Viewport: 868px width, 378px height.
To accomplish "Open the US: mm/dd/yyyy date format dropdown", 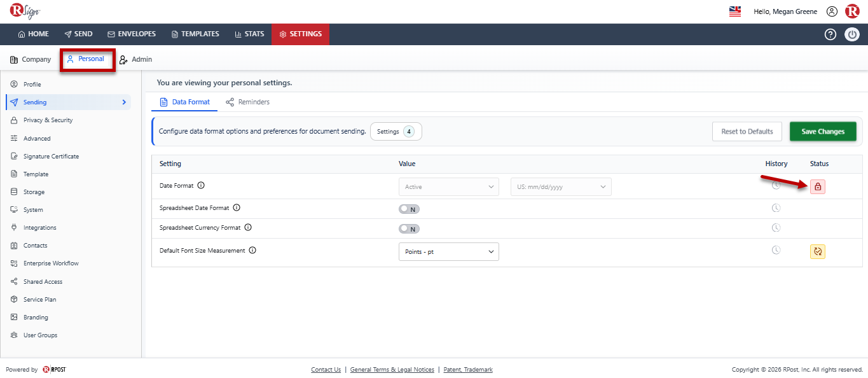I will (x=561, y=186).
